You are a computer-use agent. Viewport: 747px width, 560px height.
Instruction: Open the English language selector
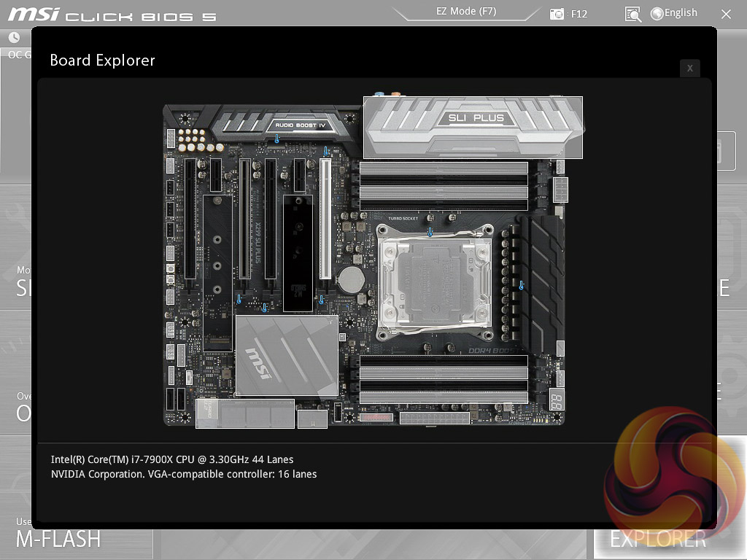coord(673,13)
